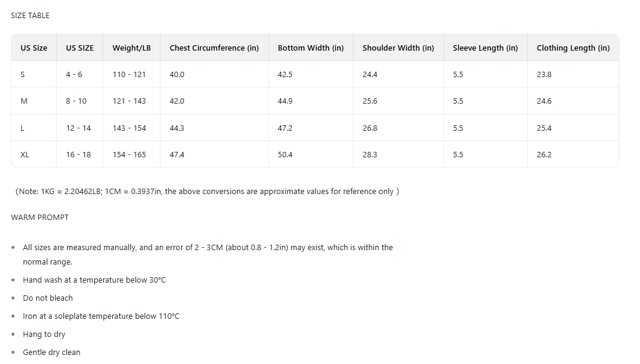Select the Sleeve Length (in) header
640x364 pixels.
coord(485,48)
